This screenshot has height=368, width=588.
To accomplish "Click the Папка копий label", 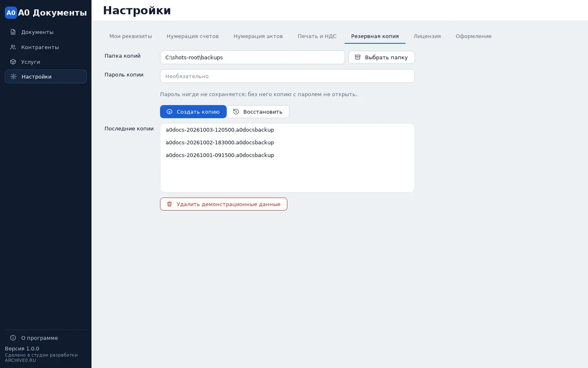I will [123, 56].
